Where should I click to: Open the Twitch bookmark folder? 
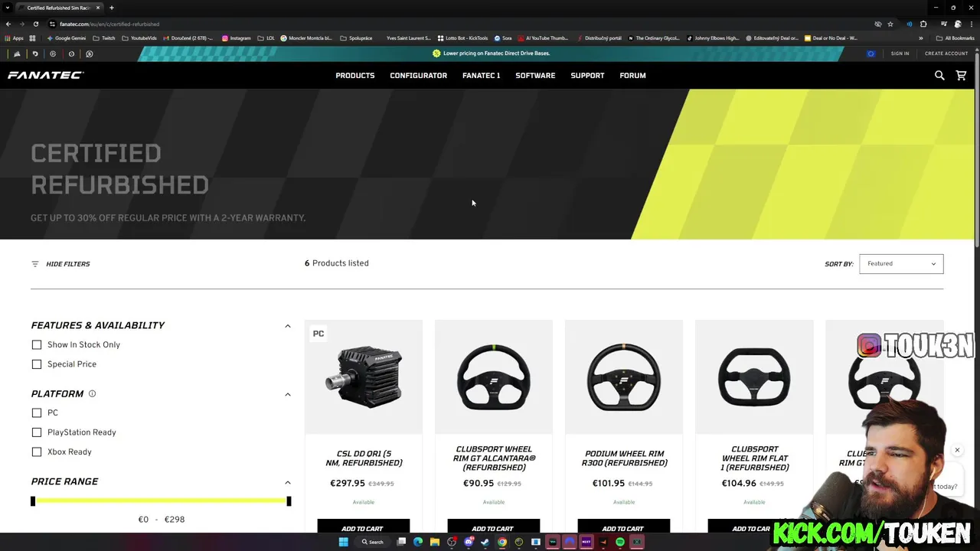(104, 38)
